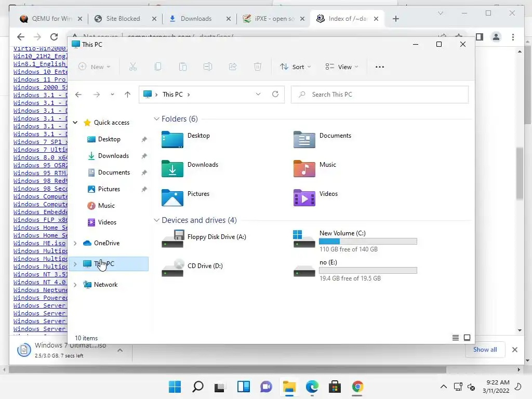Go back with the Explorer back arrow
The height and width of the screenshot is (399, 532).
coord(78,95)
